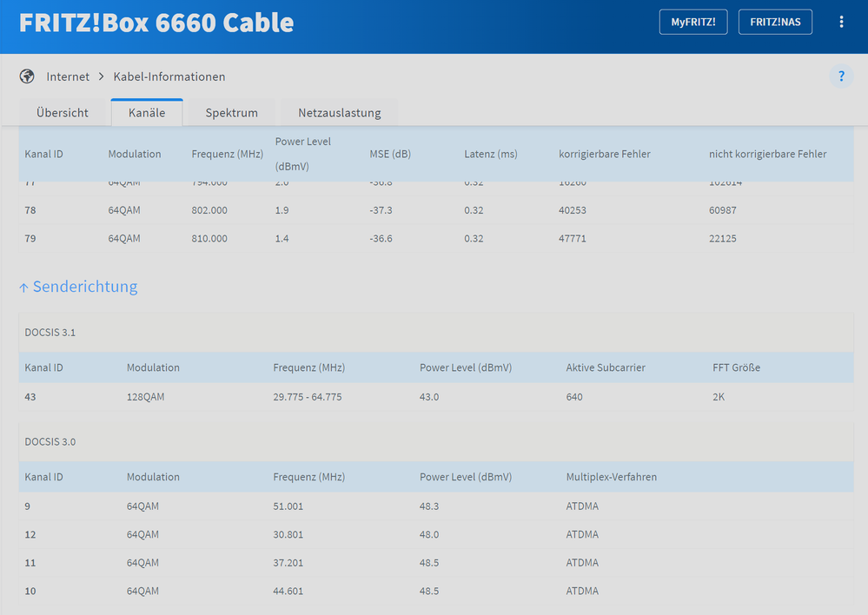Click MSE value -37.3
The image size is (868, 615).
click(381, 210)
